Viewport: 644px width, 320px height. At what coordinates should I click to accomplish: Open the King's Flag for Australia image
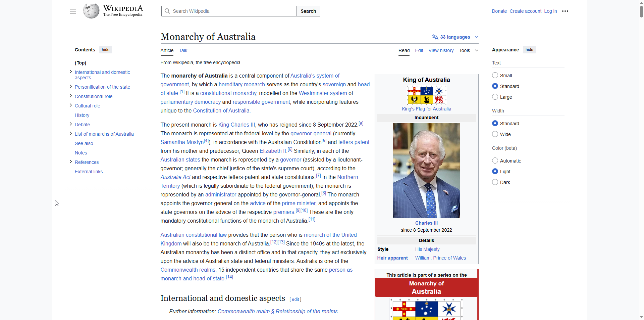[x=427, y=95]
